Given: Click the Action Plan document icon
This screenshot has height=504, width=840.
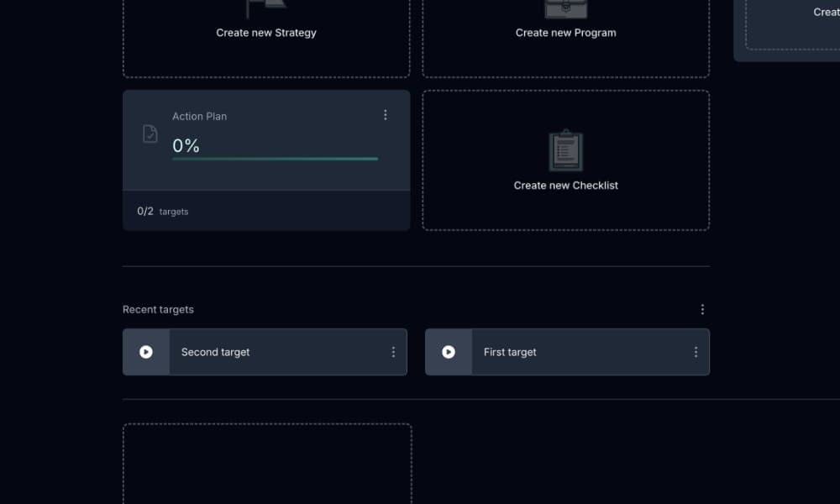Looking at the screenshot, I should tap(150, 134).
